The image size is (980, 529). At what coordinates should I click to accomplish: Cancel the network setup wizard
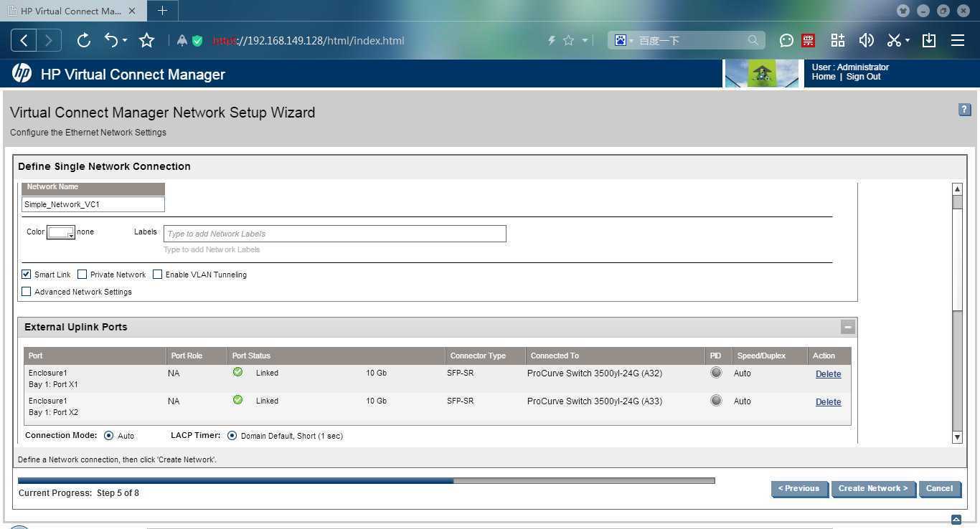939,489
